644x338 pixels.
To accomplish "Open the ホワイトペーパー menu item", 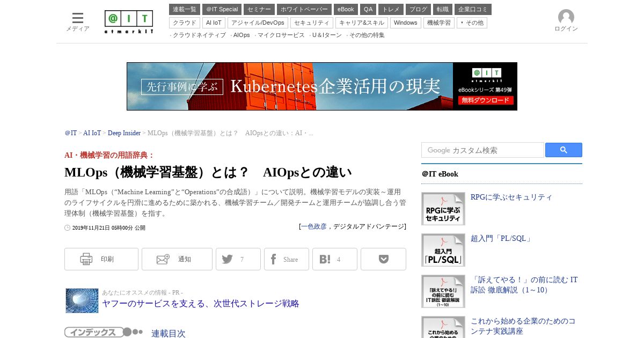I will point(304,9).
